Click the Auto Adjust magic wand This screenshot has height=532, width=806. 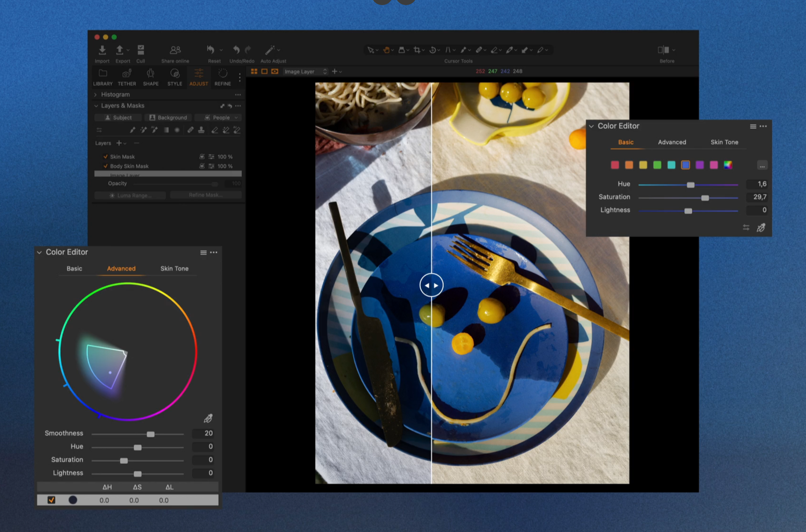[270, 50]
